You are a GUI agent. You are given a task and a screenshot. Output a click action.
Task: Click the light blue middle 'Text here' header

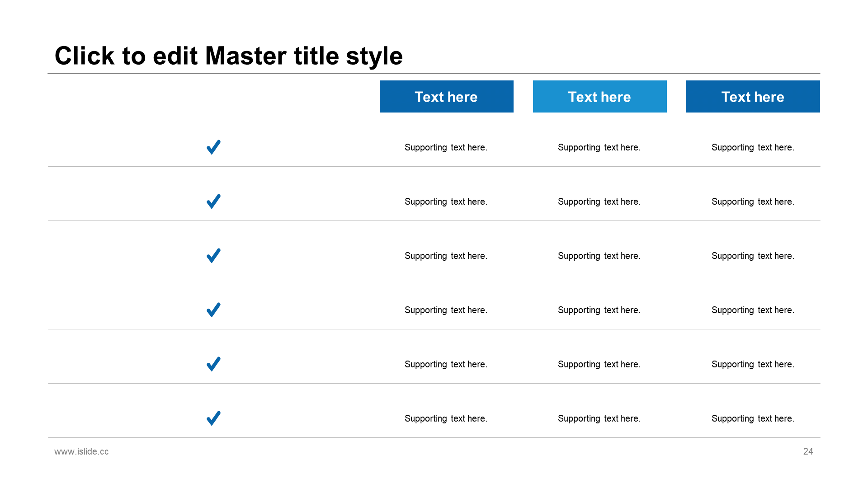[x=600, y=96]
